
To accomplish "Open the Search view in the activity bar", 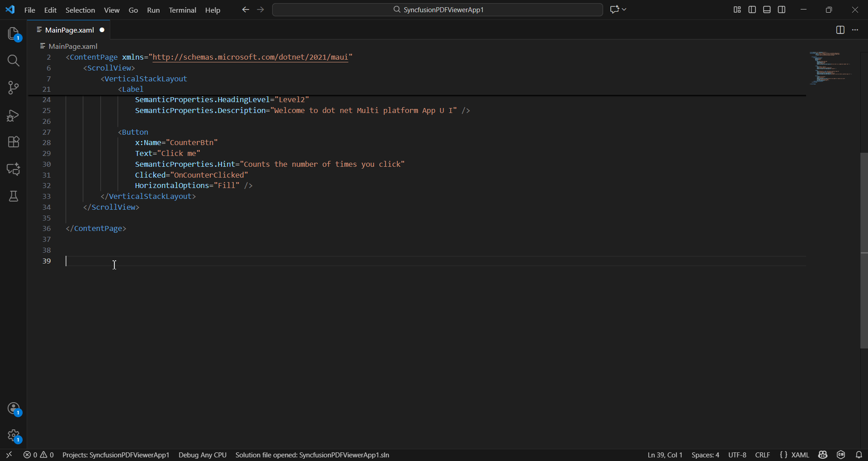I will click(13, 61).
